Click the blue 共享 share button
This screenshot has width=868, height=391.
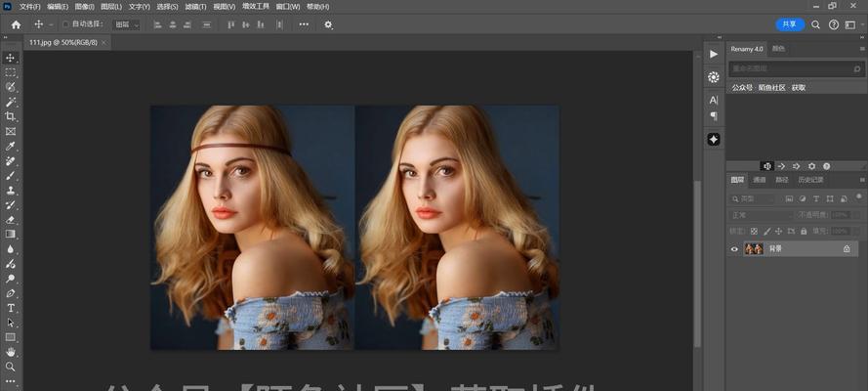coord(790,24)
